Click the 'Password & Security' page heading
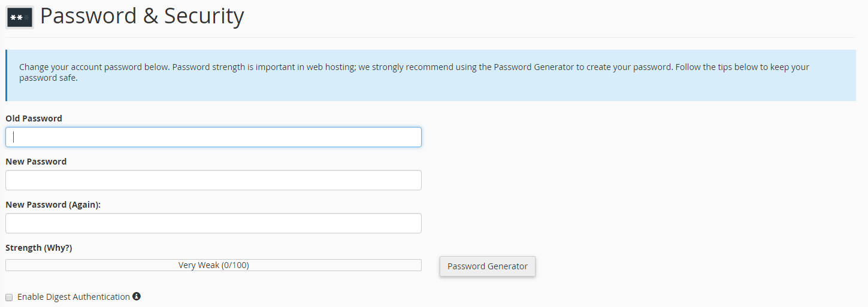The image size is (868, 307). 142,16
